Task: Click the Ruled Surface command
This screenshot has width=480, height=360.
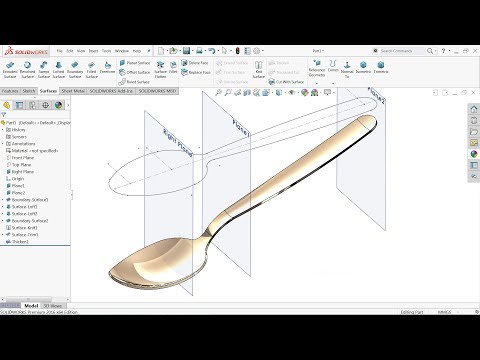Action: pyautogui.click(x=134, y=82)
